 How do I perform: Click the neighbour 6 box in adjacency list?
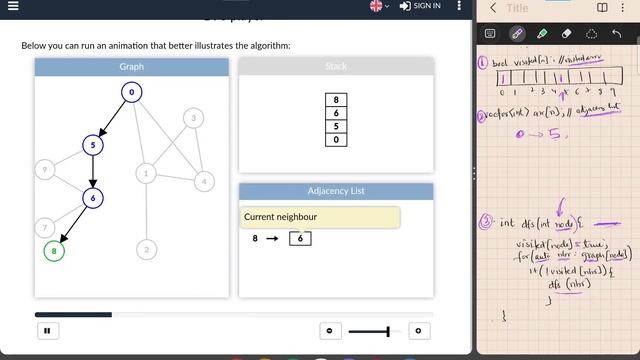300,238
